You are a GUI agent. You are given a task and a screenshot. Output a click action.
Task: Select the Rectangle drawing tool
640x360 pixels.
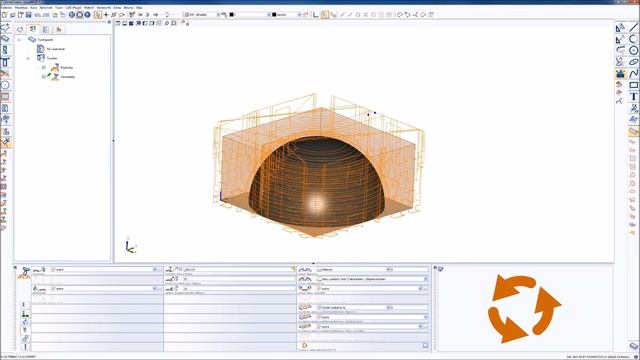pos(633,85)
